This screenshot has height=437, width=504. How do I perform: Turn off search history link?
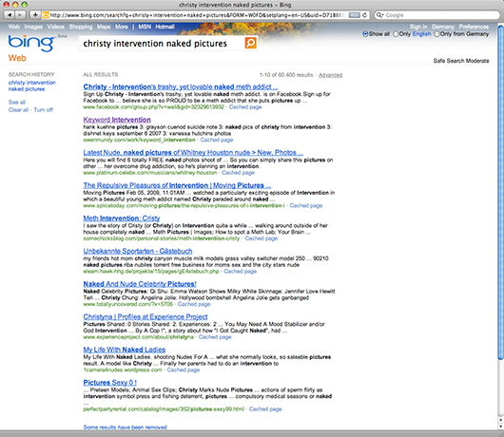tap(44, 110)
